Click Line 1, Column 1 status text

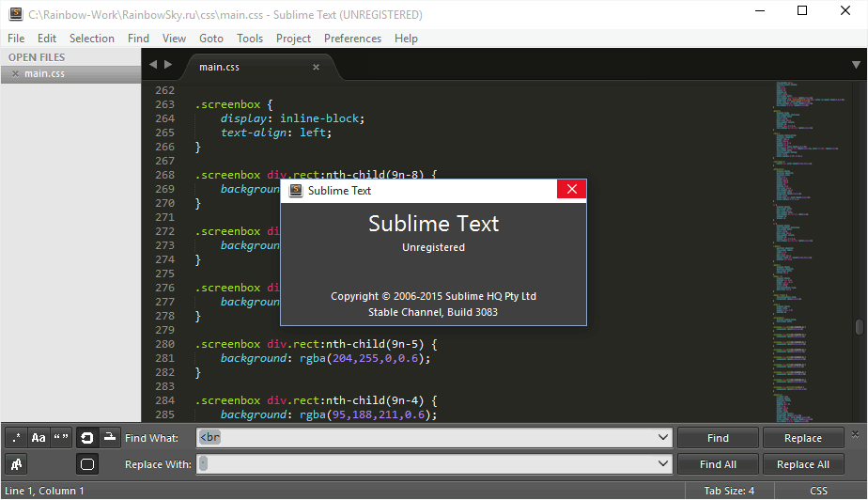tap(44, 491)
